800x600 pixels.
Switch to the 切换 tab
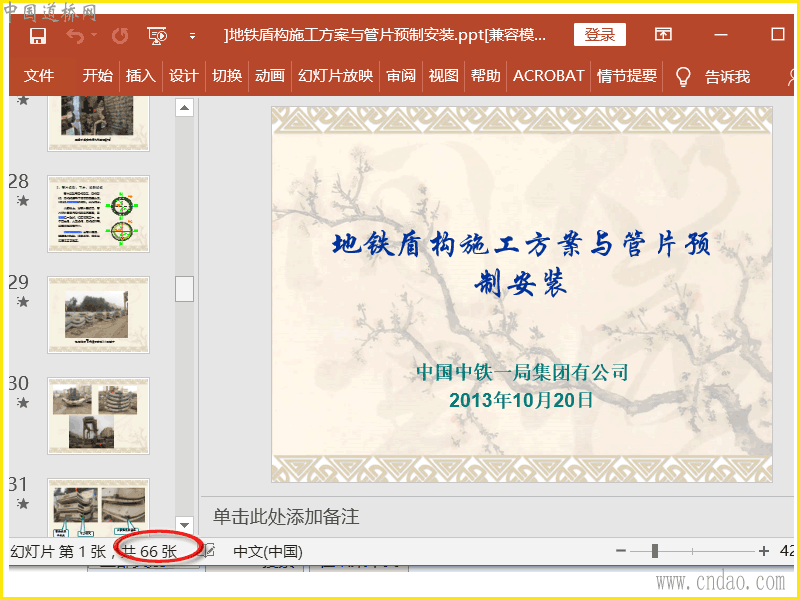coord(227,76)
